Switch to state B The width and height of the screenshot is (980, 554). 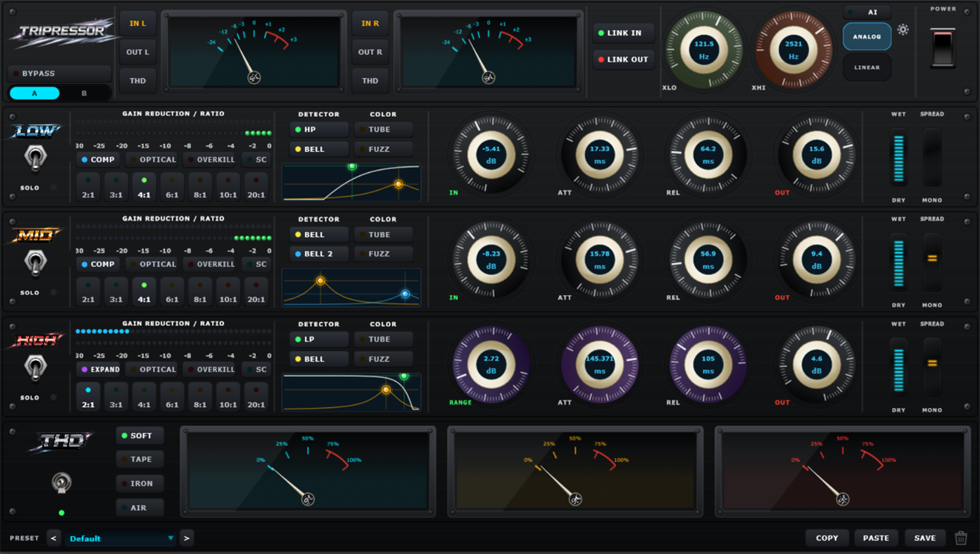coord(85,93)
